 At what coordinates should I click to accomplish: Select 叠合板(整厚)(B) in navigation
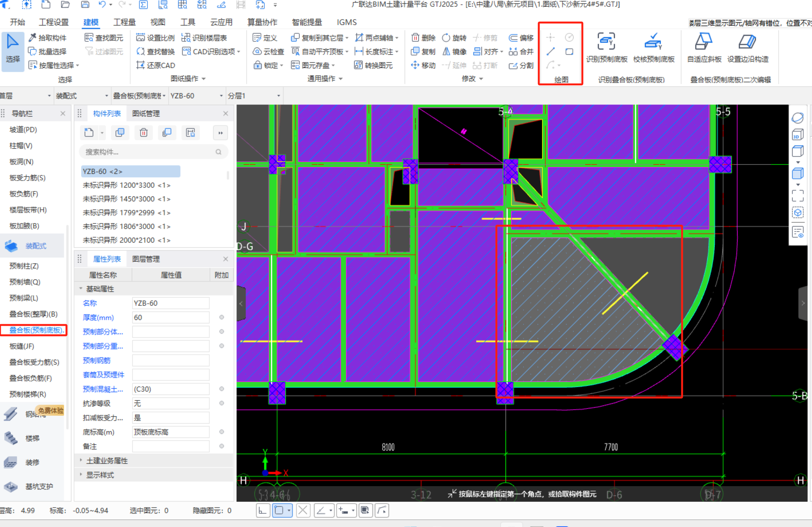pyautogui.click(x=34, y=314)
